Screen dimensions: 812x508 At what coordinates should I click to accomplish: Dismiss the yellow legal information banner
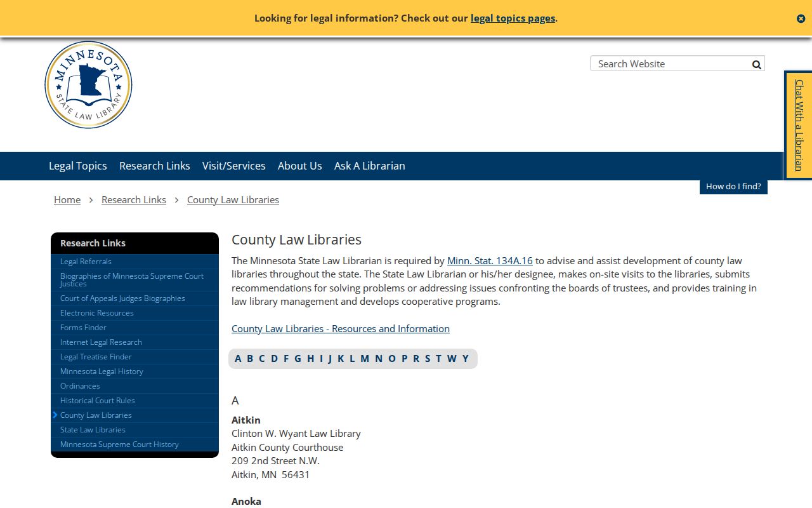[x=801, y=18]
